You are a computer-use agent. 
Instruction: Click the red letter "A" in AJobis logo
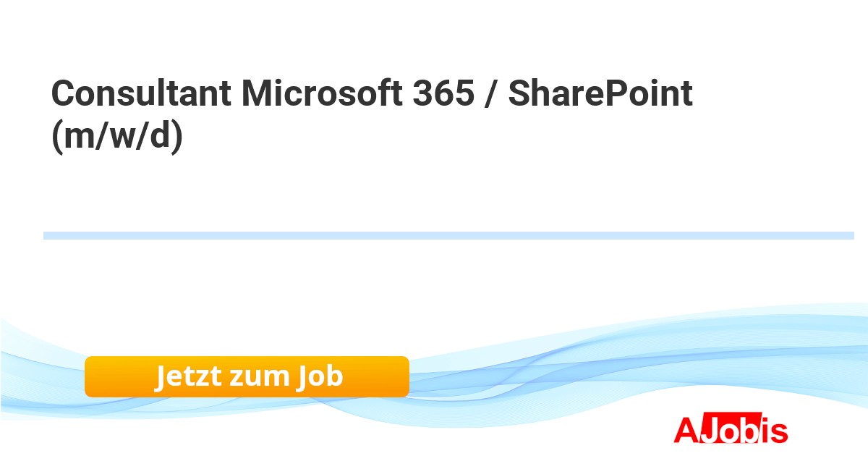click(685, 430)
